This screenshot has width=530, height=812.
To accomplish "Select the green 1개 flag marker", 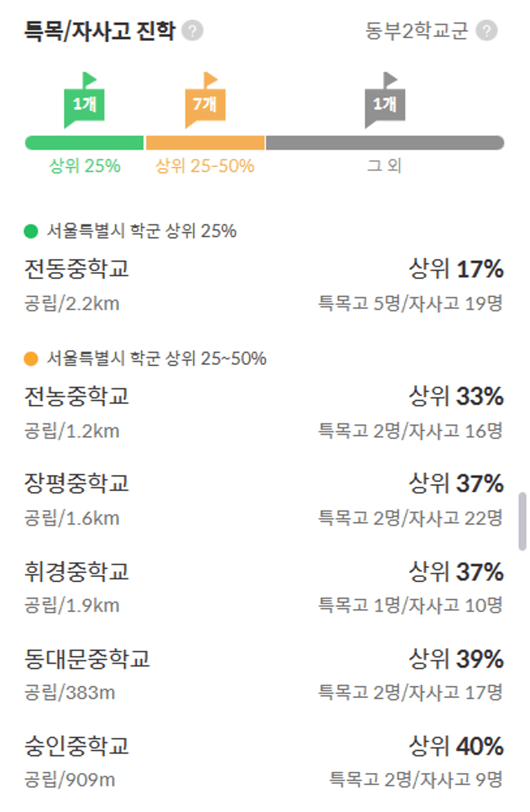I will pos(84,100).
